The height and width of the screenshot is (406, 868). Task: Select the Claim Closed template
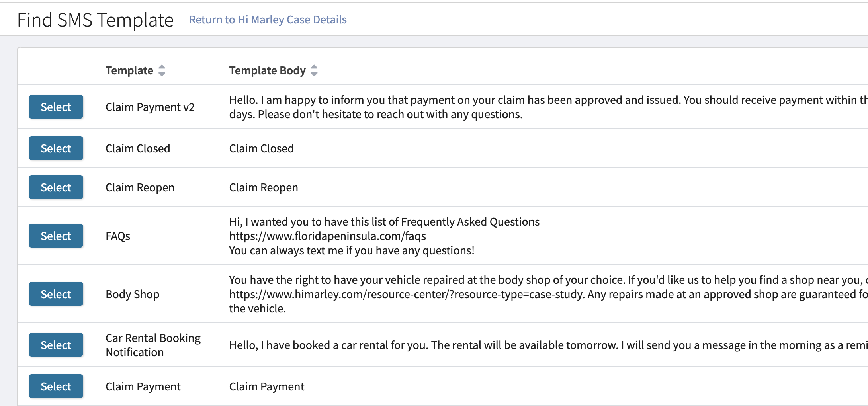tap(56, 148)
